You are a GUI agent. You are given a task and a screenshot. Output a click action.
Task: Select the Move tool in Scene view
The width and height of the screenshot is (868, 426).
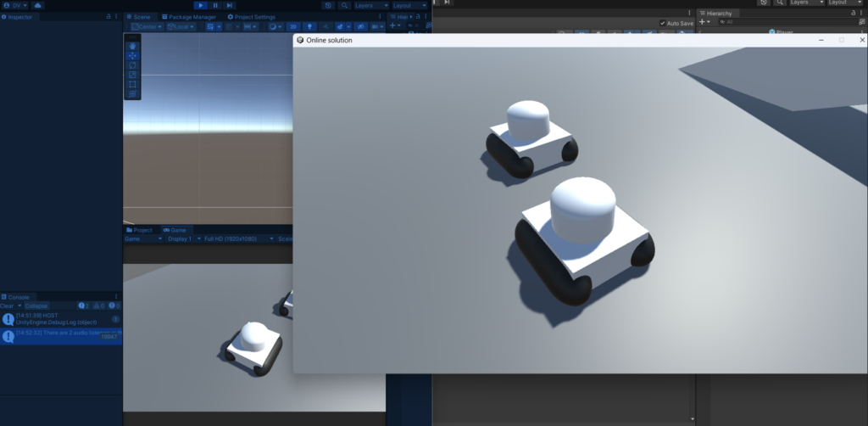tap(132, 55)
